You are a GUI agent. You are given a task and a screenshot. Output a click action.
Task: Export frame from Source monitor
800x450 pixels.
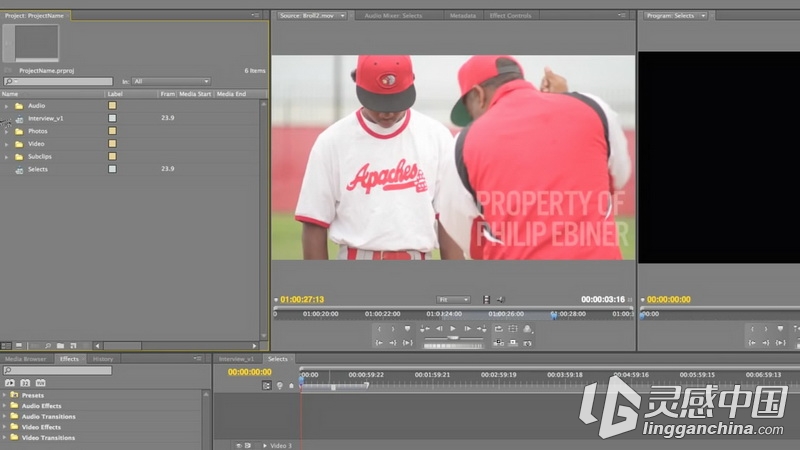528,343
